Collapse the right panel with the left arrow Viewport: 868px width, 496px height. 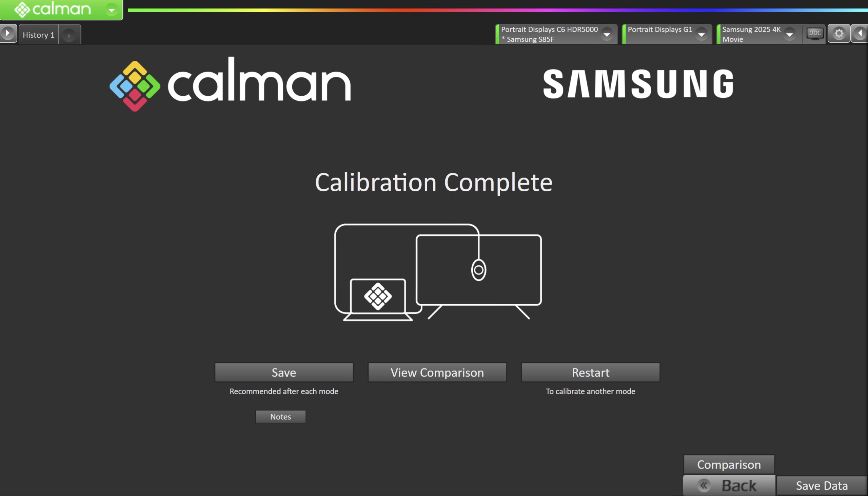coord(860,33)
